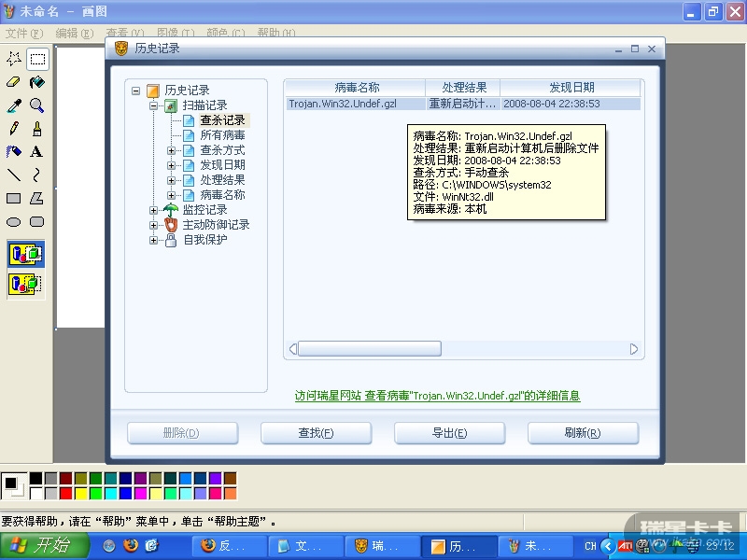
Task: Select the Text tool (A) in Paint
Action: [37, 151]
